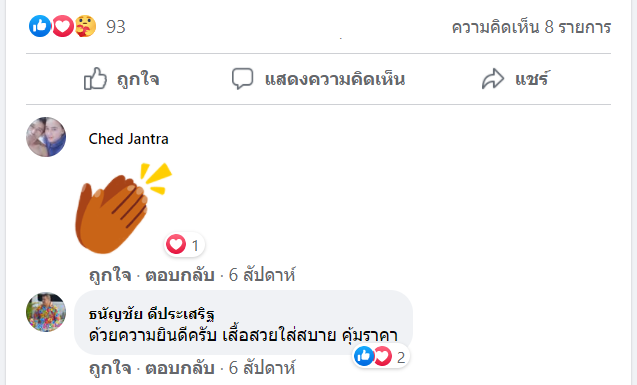
Task: Like the post with the ถูกใจ button
Action: point(121,79)
